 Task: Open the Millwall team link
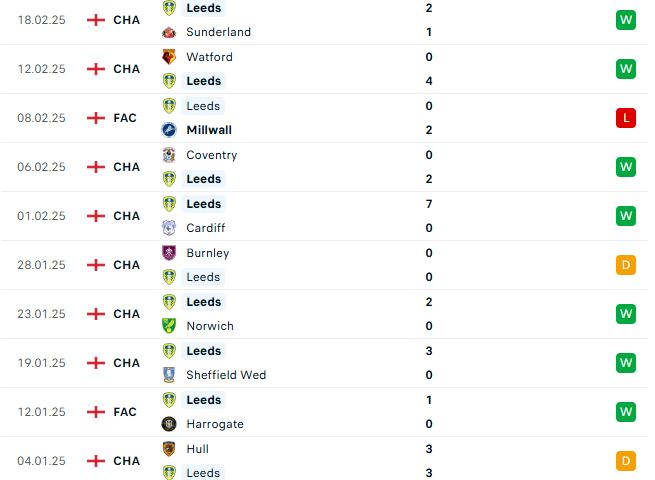[x=209, y=130]
